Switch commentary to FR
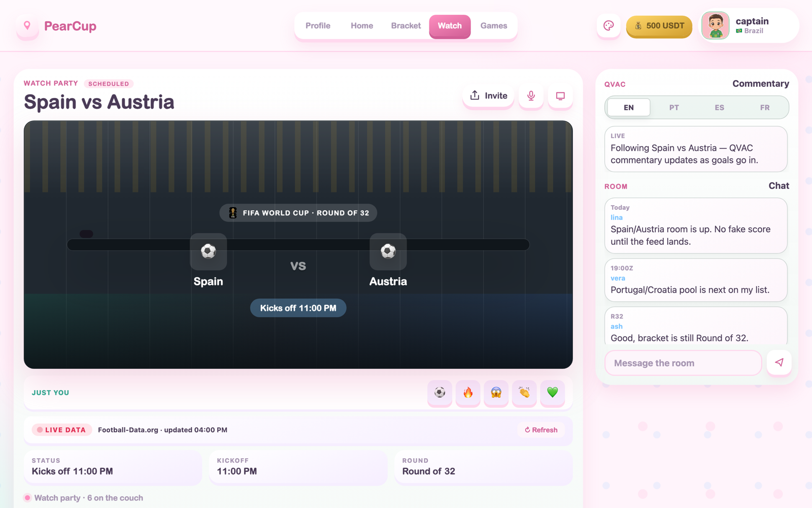Viewport: 812px width, 508px height. tap(765, 108)
